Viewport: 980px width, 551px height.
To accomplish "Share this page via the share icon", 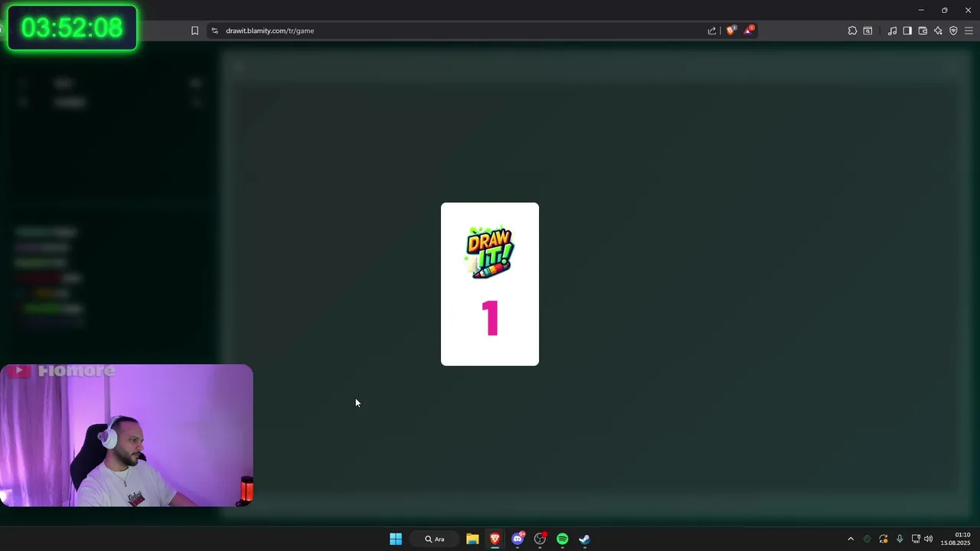I will pyautogui.click(x=712, y=31).
